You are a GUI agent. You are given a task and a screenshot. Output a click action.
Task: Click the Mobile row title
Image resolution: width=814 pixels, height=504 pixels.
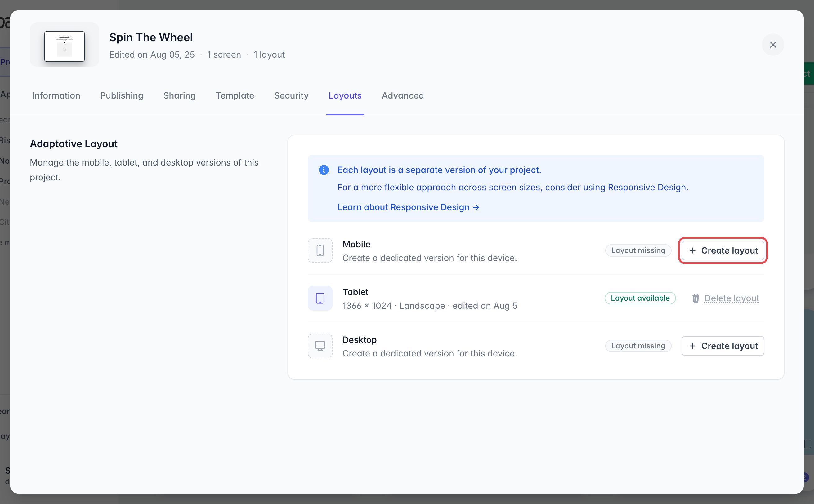coord(356,244)
